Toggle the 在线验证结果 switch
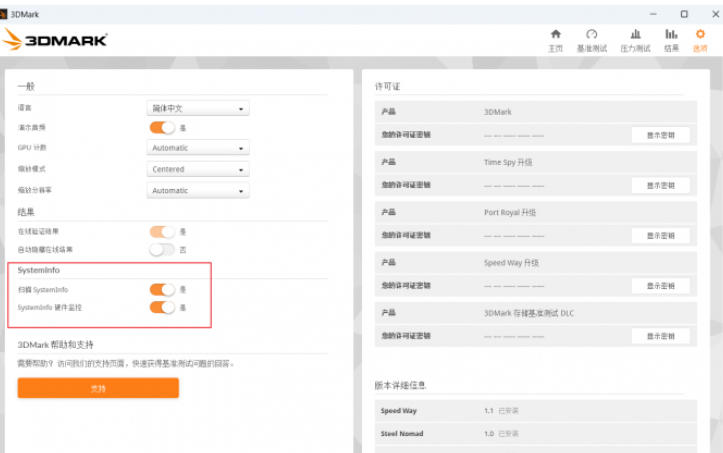This screenshot has width=723, height=453. click(x=162, y=231)
